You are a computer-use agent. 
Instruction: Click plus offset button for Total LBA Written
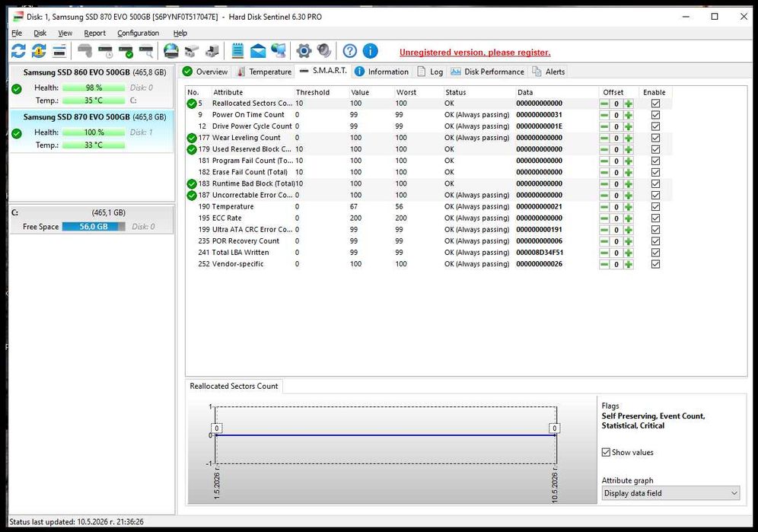(629, 253)
